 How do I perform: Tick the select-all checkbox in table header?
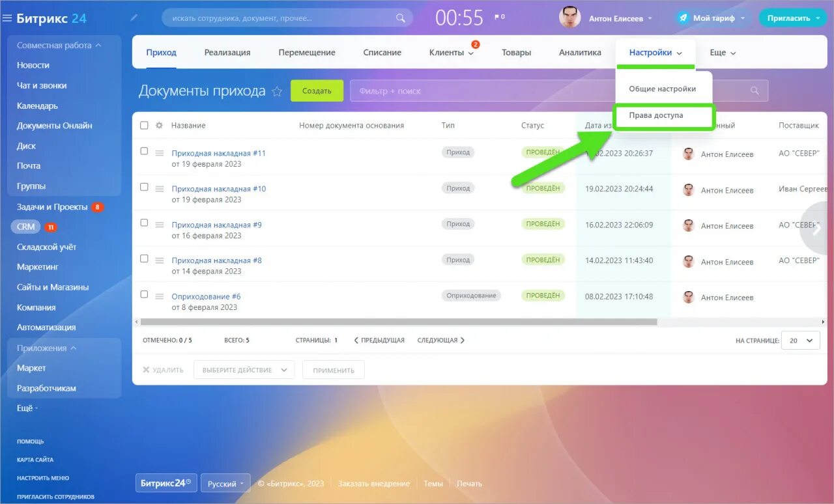pyautogui.click(x=145, y=125)
